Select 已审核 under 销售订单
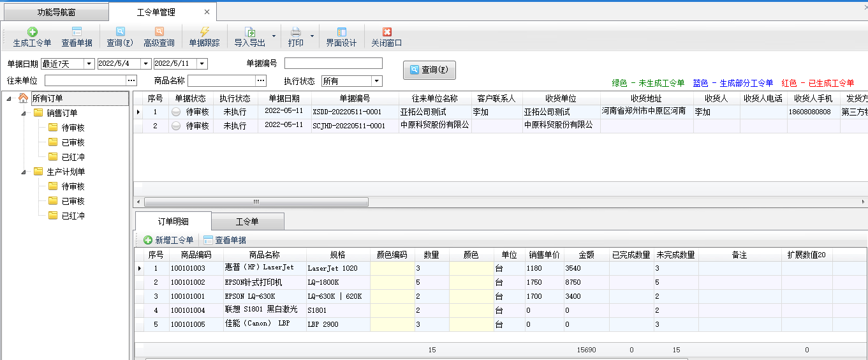The width and height of the screenshot is (868, 360). (73, 142)
